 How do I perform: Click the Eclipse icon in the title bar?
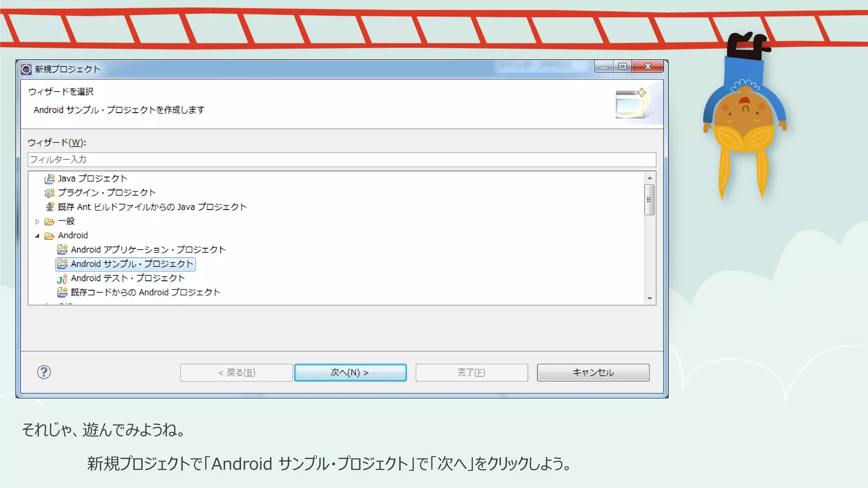26,69
